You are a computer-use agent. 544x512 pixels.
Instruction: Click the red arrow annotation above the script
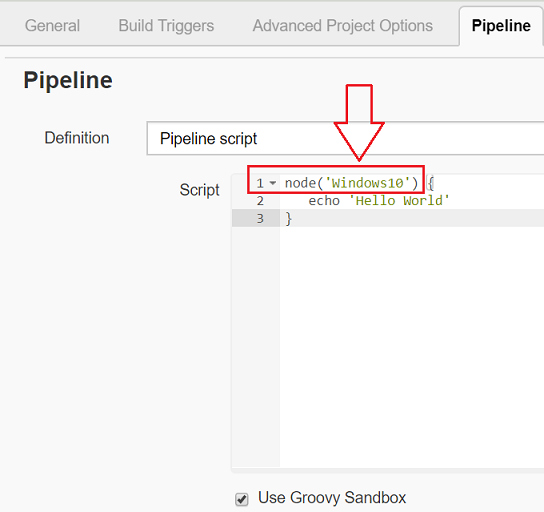[359, 123]
